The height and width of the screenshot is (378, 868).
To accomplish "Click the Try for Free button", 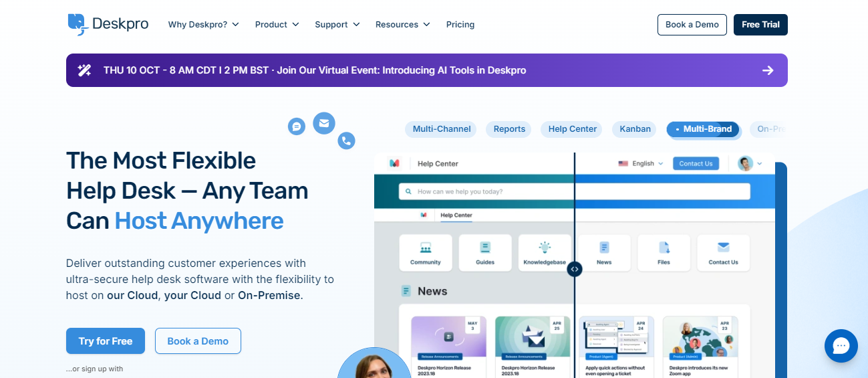I will point(106,341).
